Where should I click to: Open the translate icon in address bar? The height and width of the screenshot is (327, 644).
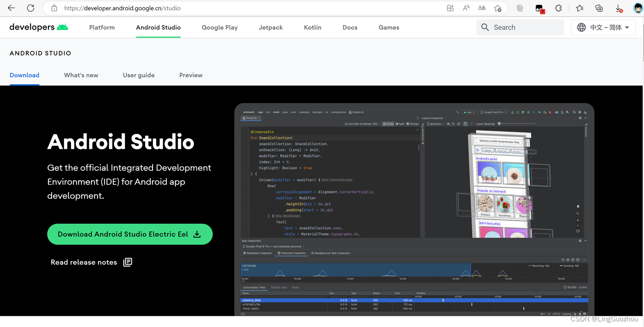click(x=482, y=8)
